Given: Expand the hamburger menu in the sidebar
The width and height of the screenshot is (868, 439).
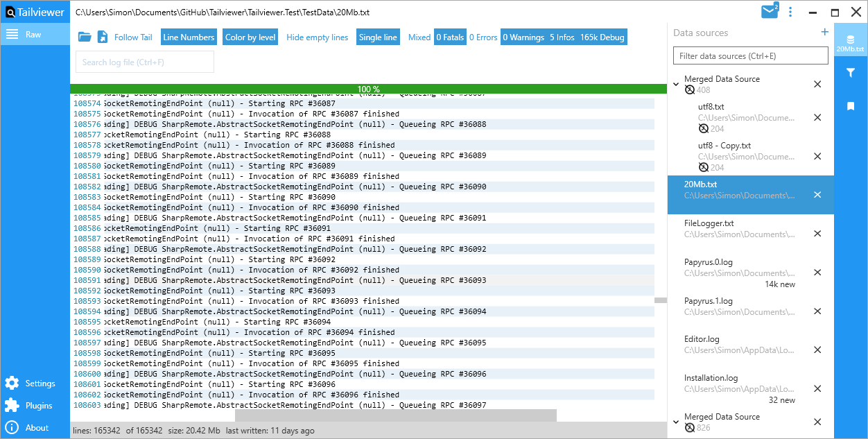Looking at the screenshot, I should pos(11,33).
